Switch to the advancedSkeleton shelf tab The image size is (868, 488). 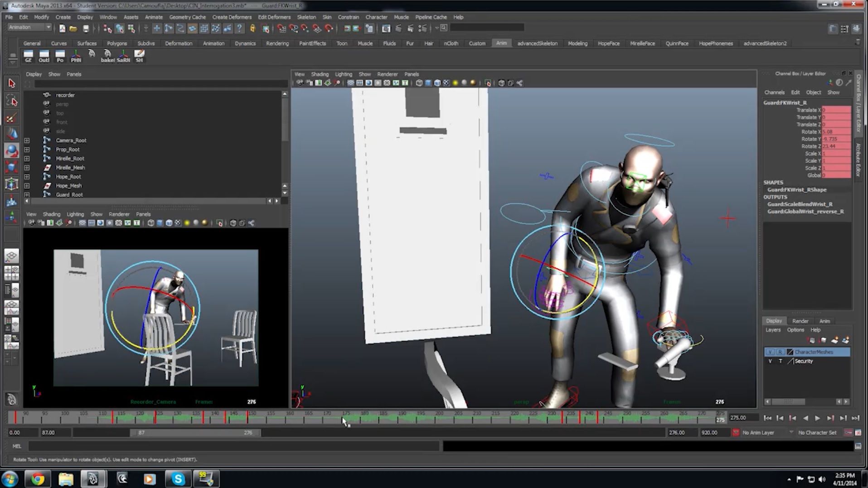coord(537,43)
